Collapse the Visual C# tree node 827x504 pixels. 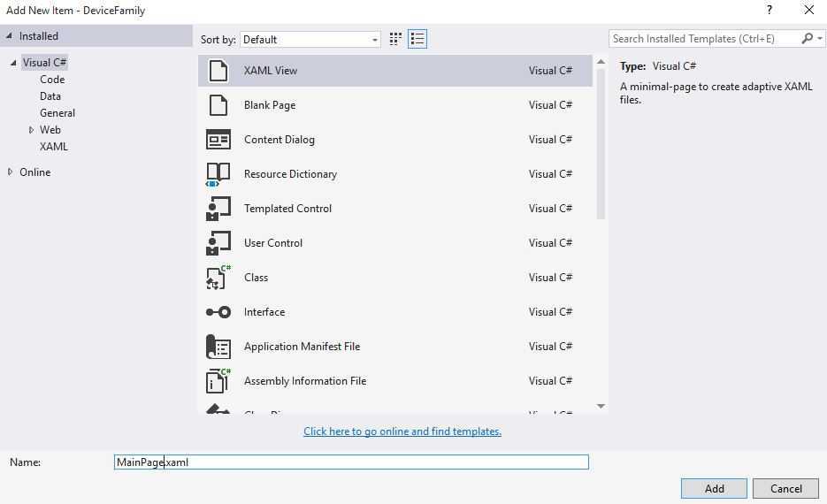point(13,63)
